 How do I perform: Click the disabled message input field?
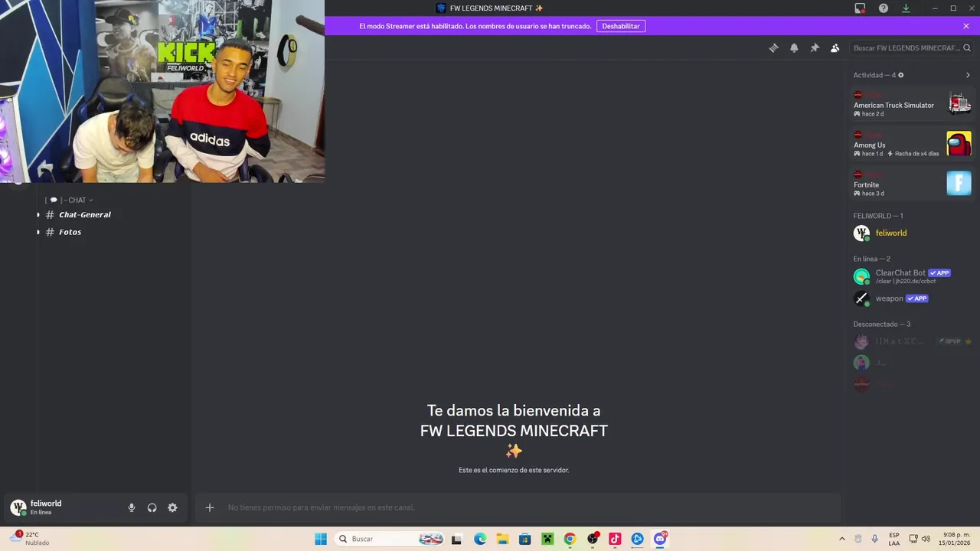pyautogui.click(x=518, y=507)
